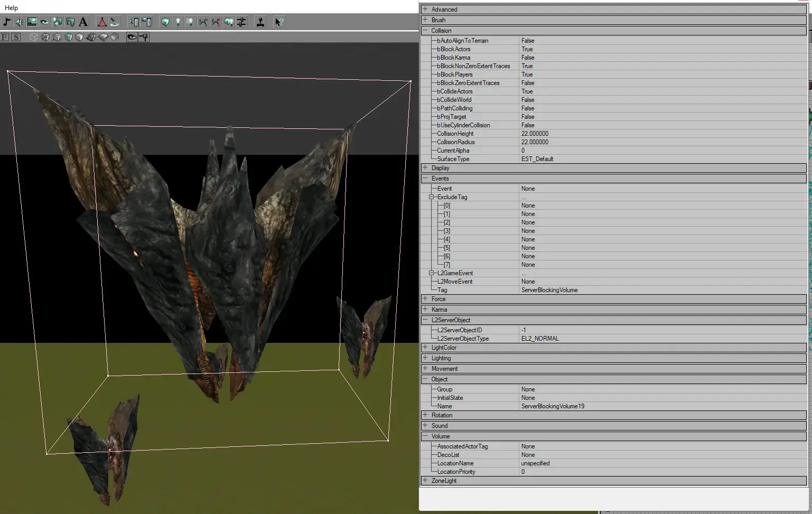812x514 pixels.
Task: Open the Help menu
Action: coord(11,8)
